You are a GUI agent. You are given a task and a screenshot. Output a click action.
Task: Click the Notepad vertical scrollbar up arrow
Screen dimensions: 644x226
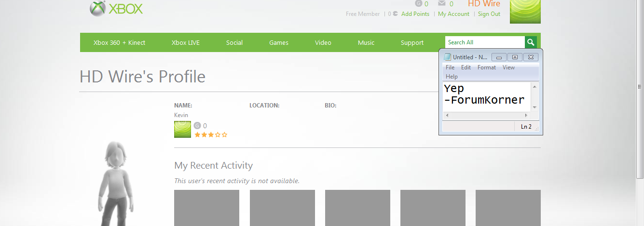534,87
